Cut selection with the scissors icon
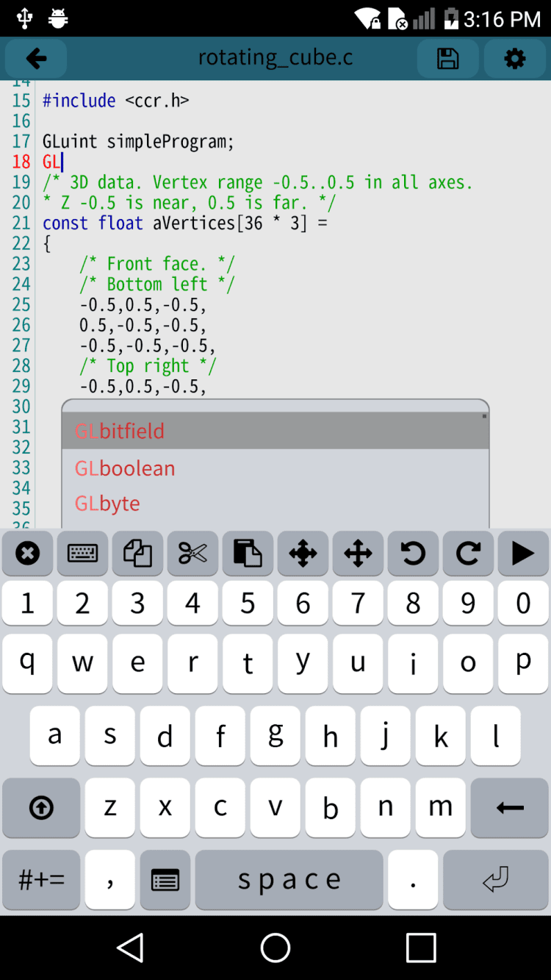 (x=192, y=553)
